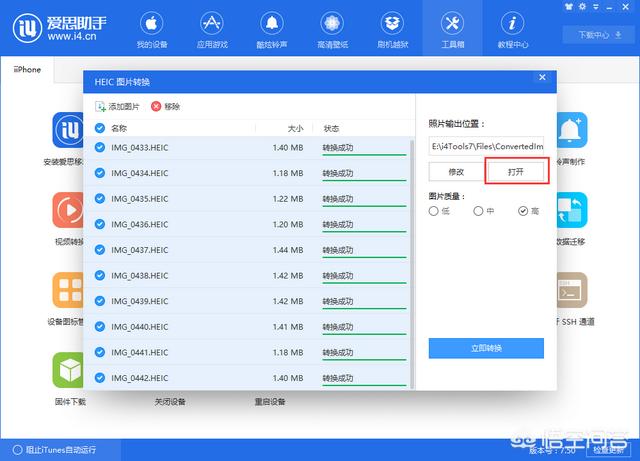Open 我的设备 from the top navigation
This screenshot has height=461, width=640.
point(150,29)
